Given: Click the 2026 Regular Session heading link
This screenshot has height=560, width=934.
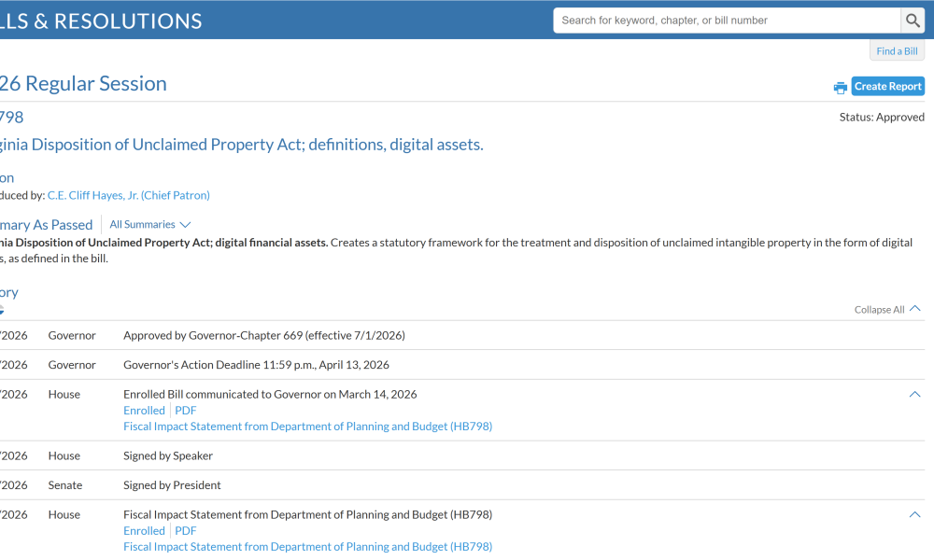Looking at the screenshot, I should coord(84,84).
